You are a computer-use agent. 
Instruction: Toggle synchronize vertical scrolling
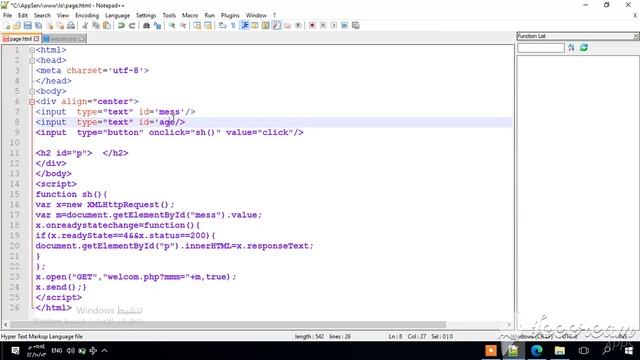click(x=197, y=26)
